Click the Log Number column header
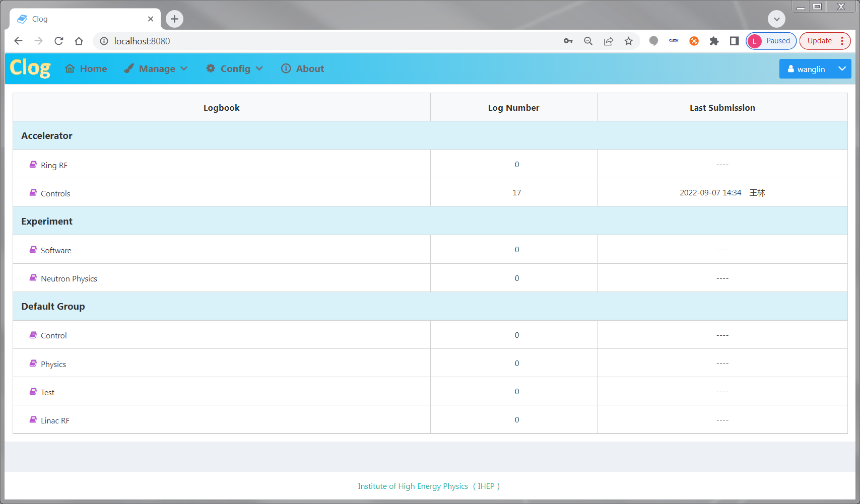 (513, 108)
